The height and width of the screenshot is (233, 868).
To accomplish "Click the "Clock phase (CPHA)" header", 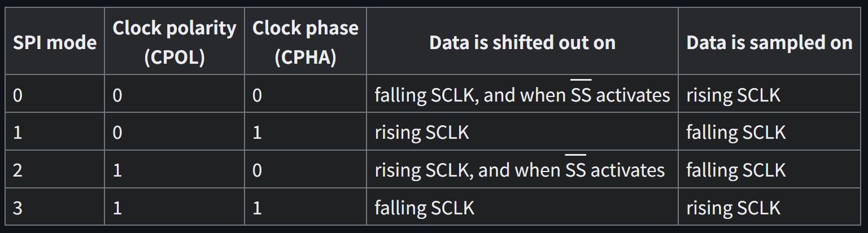I will pyautogui.click(x=305, y=43).
